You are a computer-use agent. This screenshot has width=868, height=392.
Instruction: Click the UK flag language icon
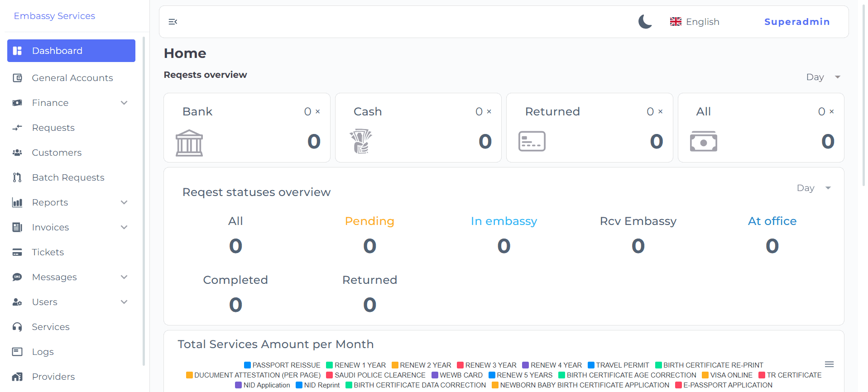click(676, 22)
